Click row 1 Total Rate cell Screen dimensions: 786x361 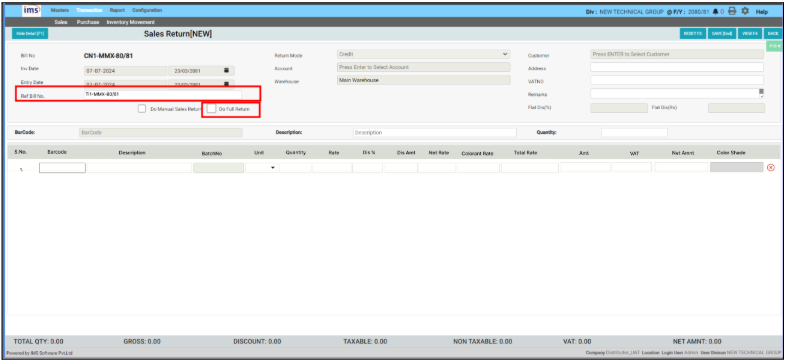530,168
